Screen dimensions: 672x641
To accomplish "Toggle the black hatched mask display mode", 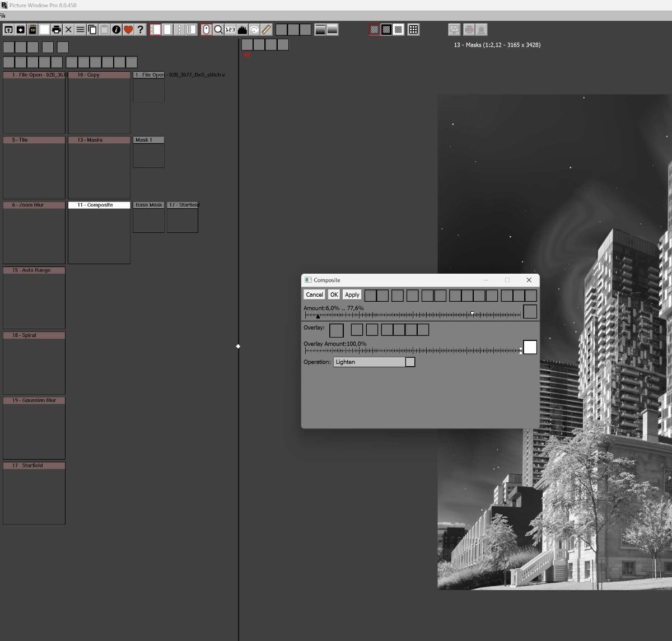I will tap(386, 30).
